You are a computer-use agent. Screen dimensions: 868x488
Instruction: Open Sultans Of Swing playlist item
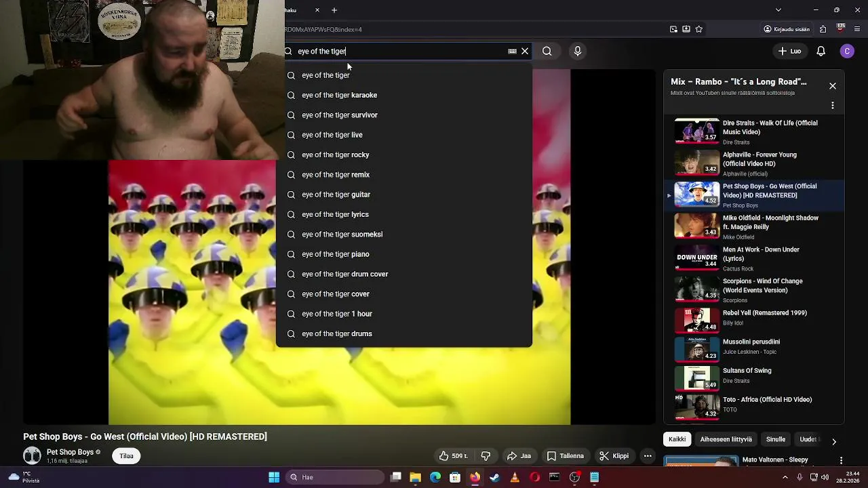754,377
